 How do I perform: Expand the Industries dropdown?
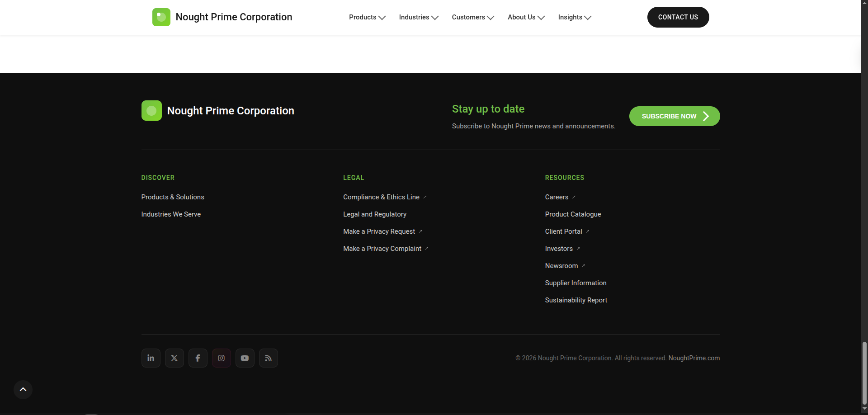(418, 17)
